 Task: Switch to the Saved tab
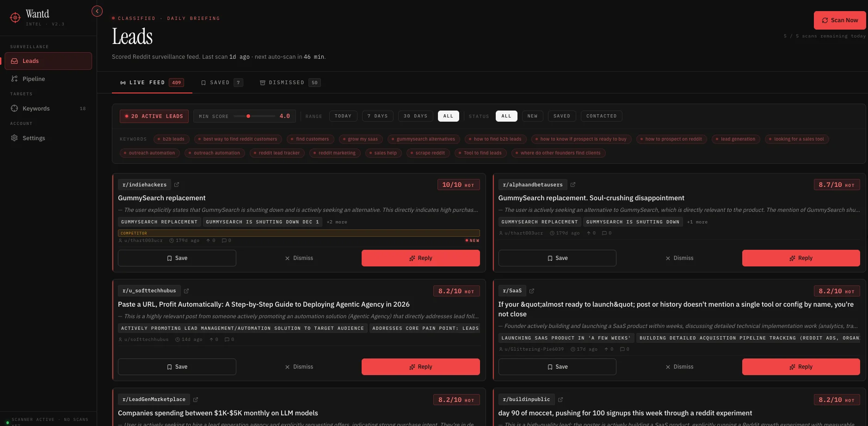pos(222,82)
